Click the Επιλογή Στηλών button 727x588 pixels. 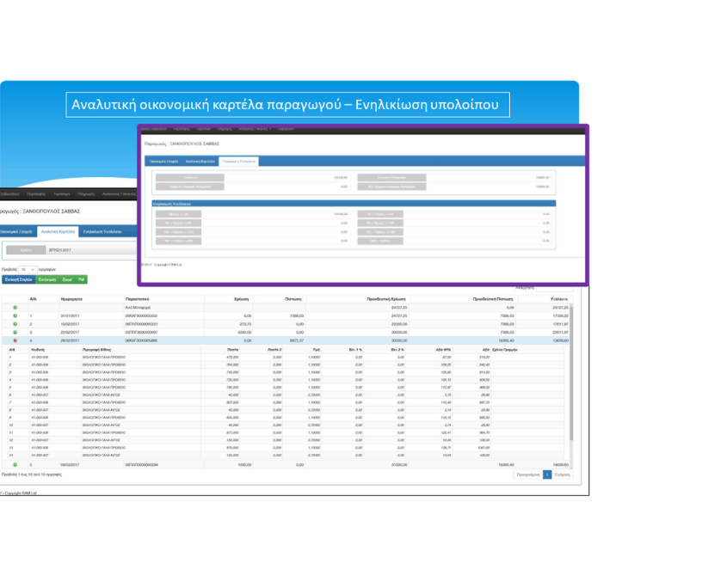[x=19, y=280]
